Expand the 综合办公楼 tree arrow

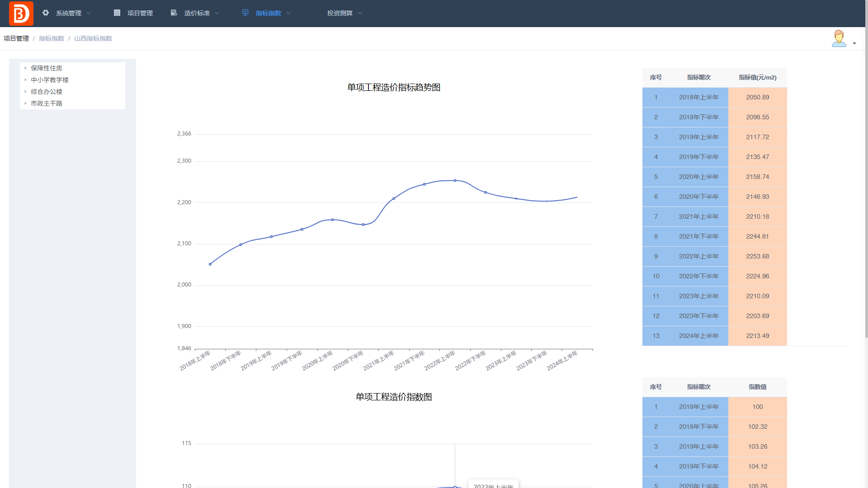pyautogui.click(x=26, y=92)
